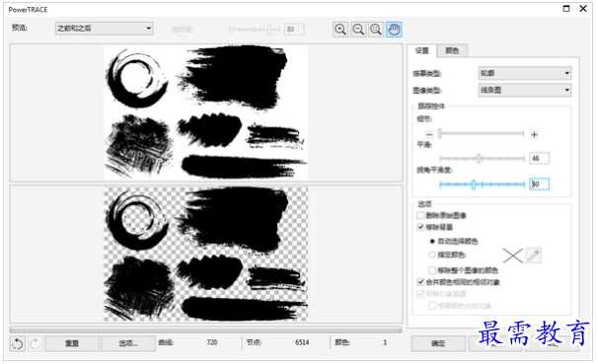Click the Options... button
The height and width of the screenshot is (364, 598).
pyautogui.click(x=128, y=343)
